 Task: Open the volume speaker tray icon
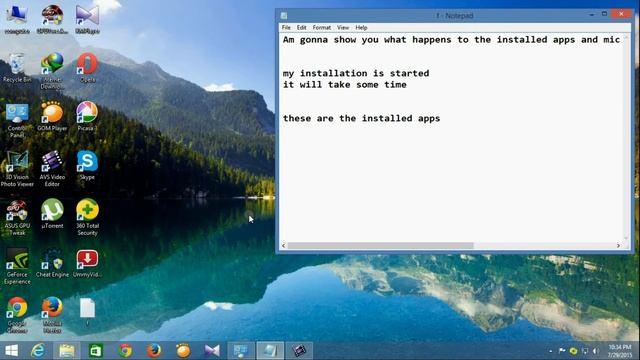pyautogui.click(x=596, y=351)
